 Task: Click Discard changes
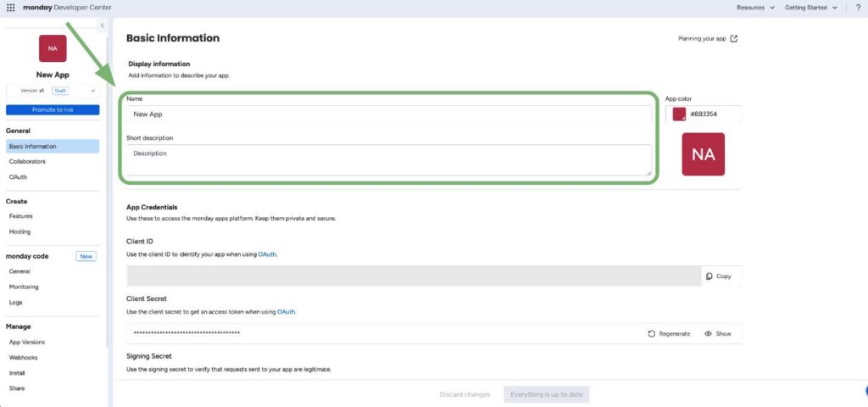tap(465, 394)
